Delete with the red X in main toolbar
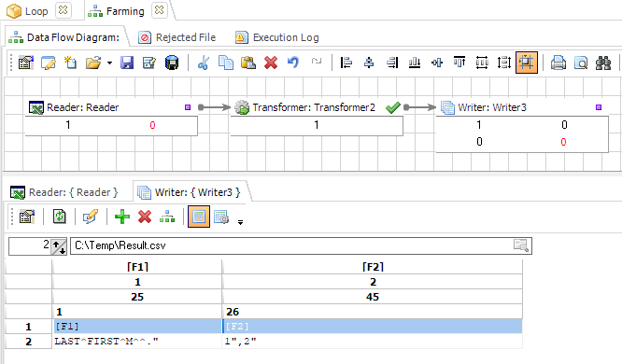Viewport: 622px width, 364px height. pos(271,63)
